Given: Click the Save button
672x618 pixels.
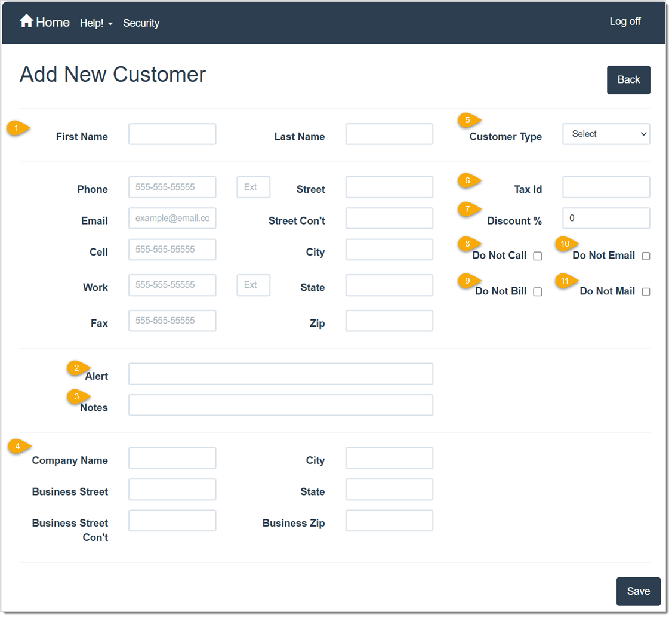Looking at the screenshot, I should (x=638, y=591).
